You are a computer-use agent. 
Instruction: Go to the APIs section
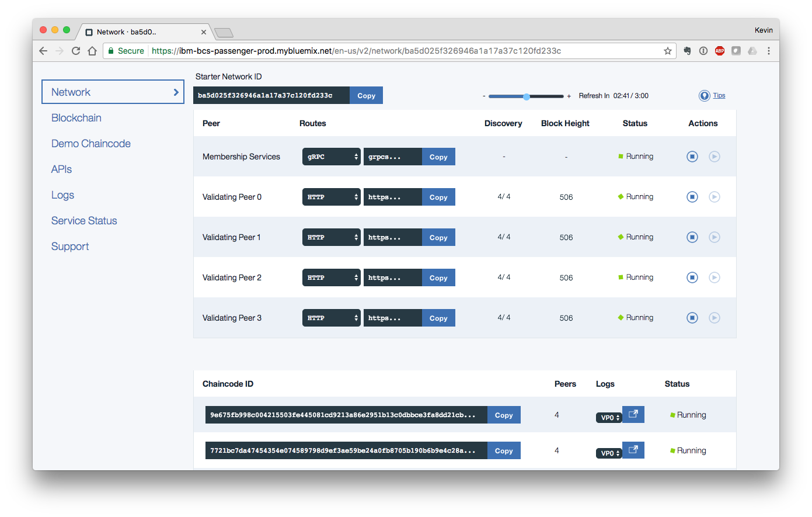61,169
